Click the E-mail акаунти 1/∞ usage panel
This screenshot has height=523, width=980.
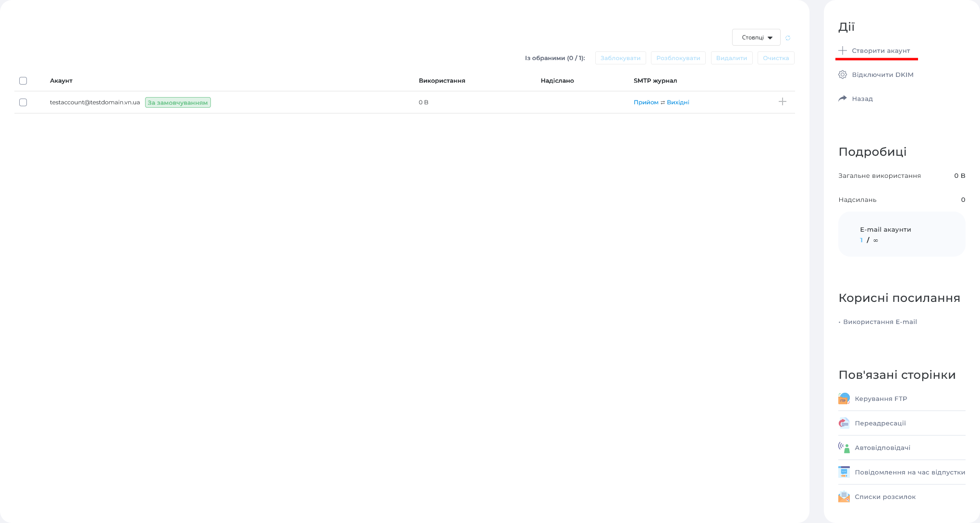[x=902, y=234]
